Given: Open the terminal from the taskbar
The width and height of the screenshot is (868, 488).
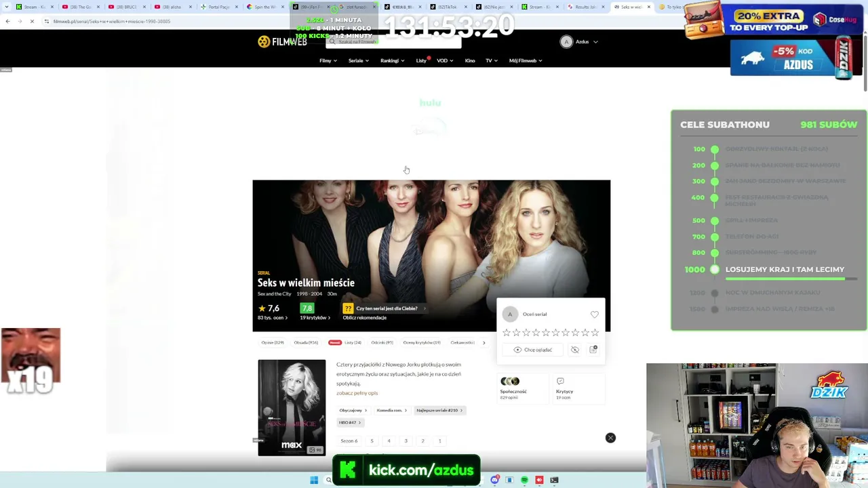Looking at the screenshot, I should click(554, 481).
